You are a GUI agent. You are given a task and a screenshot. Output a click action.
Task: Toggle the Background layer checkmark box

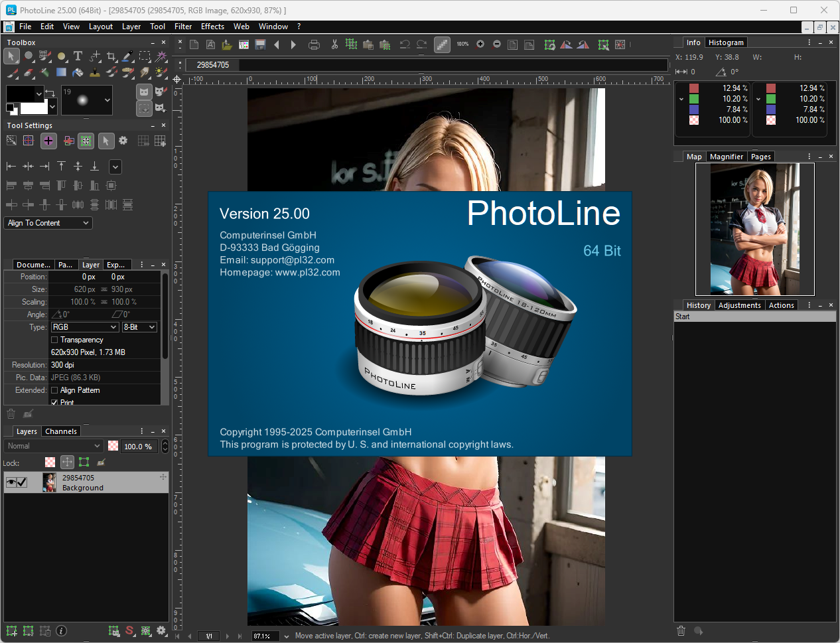22,482
